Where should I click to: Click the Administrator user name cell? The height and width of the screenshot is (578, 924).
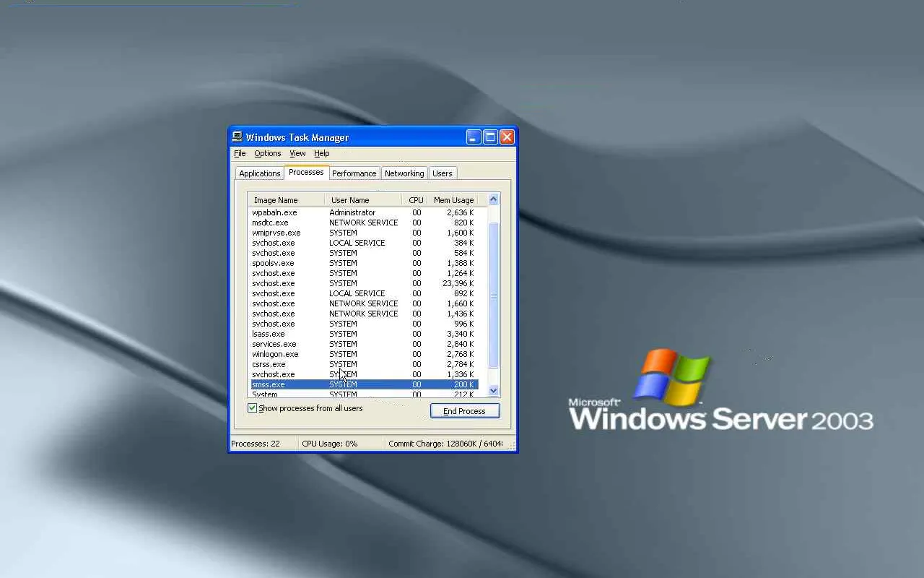pyautogui.click(x=352, y=212)
